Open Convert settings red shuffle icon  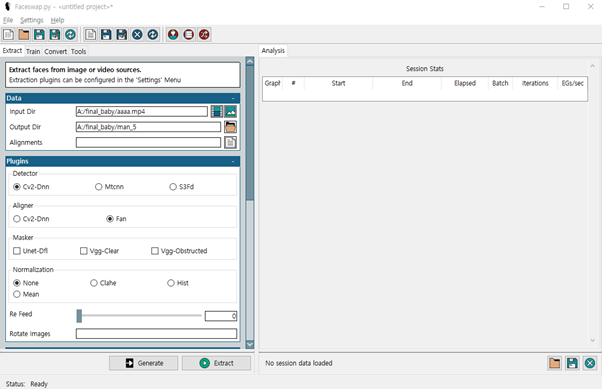(x=204, y=35)
